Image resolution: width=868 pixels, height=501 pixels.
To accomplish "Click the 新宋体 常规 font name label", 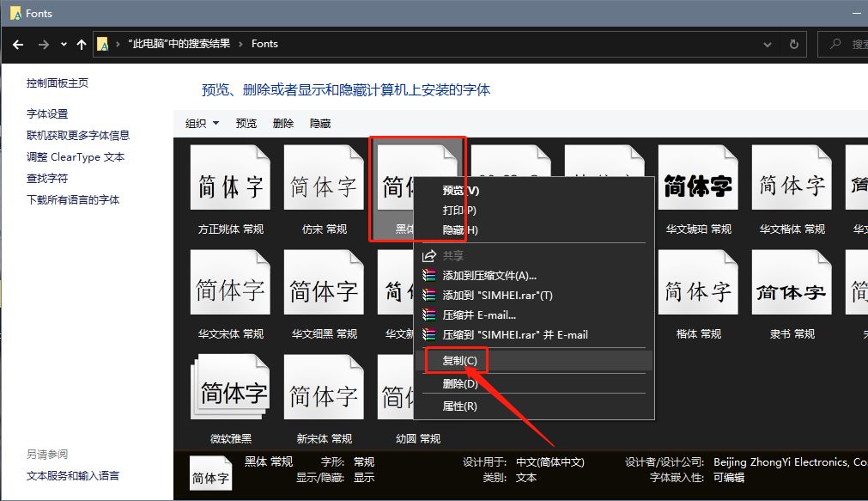I will tap(325, 438).
